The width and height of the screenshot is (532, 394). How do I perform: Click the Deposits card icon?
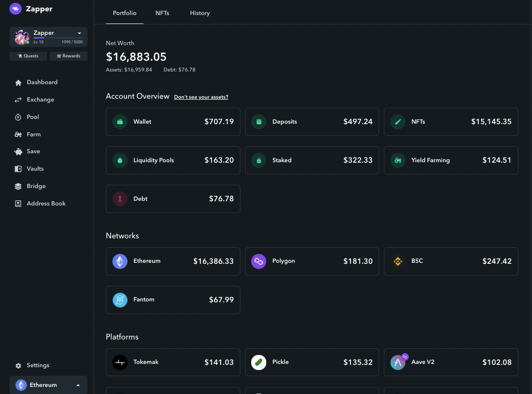[x=259, y=122]
